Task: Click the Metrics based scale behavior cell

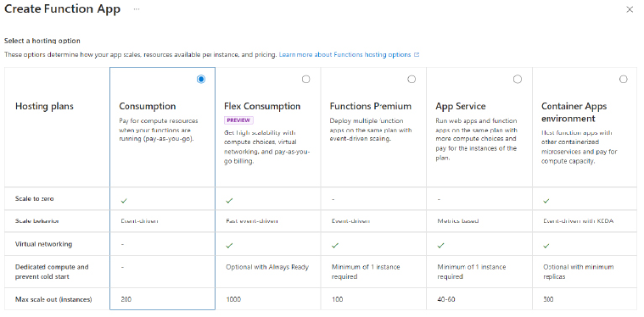Action: coord(458,221)
